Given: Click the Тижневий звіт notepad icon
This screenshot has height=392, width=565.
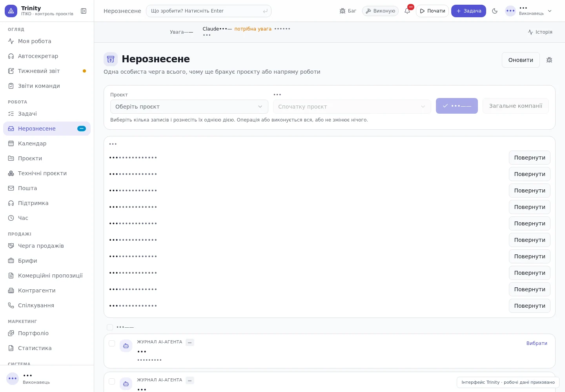Looking at the screenshot, I should pos(11,71).
